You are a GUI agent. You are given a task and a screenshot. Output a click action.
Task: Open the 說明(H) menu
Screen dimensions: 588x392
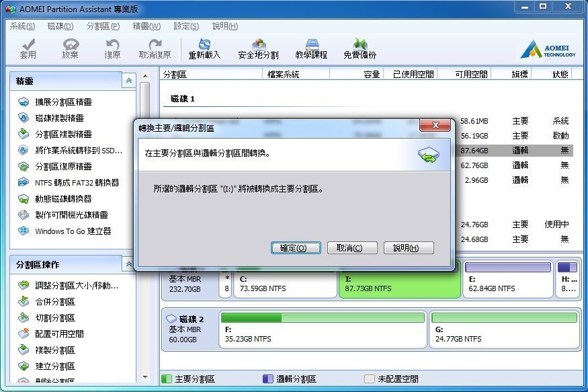225,26
